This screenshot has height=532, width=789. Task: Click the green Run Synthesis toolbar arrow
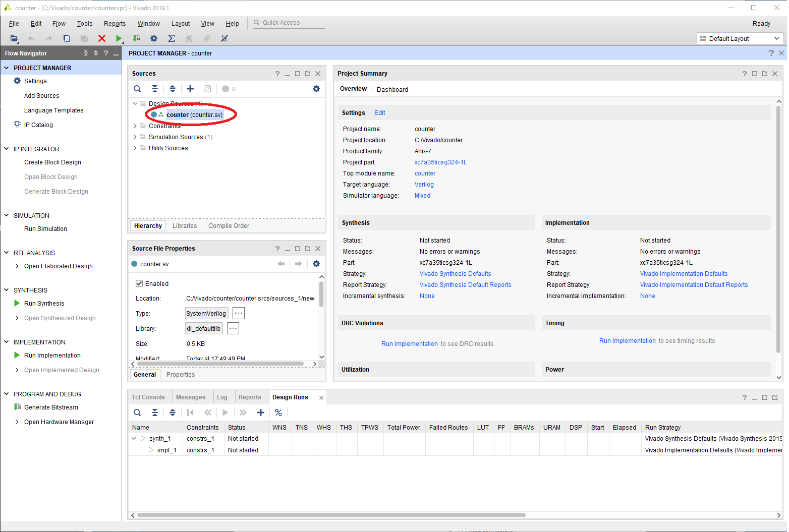119,38
